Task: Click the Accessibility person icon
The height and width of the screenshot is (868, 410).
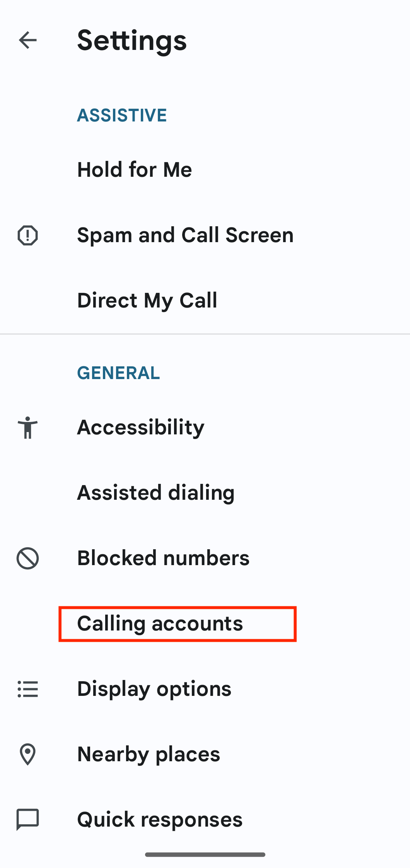Action: 27,427
